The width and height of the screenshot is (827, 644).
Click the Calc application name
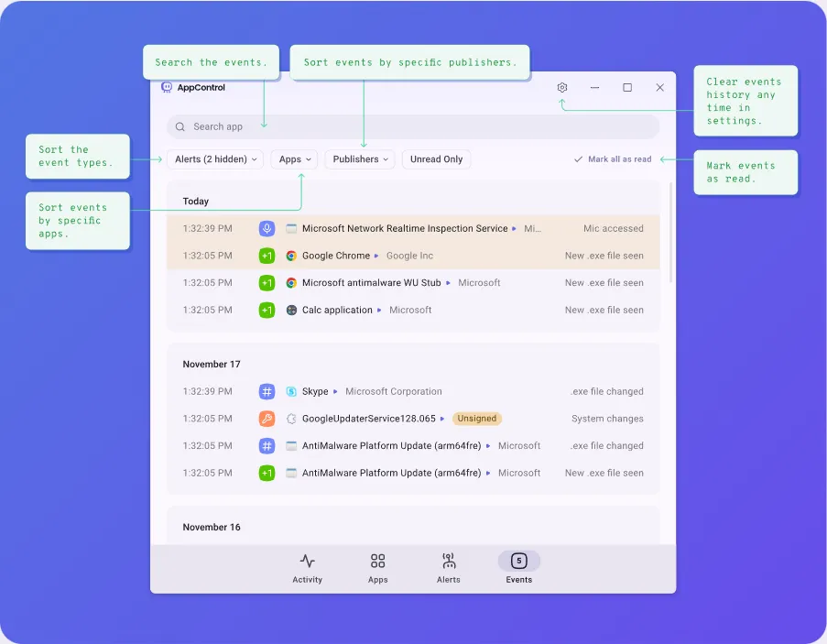click(x=337, y=311)
